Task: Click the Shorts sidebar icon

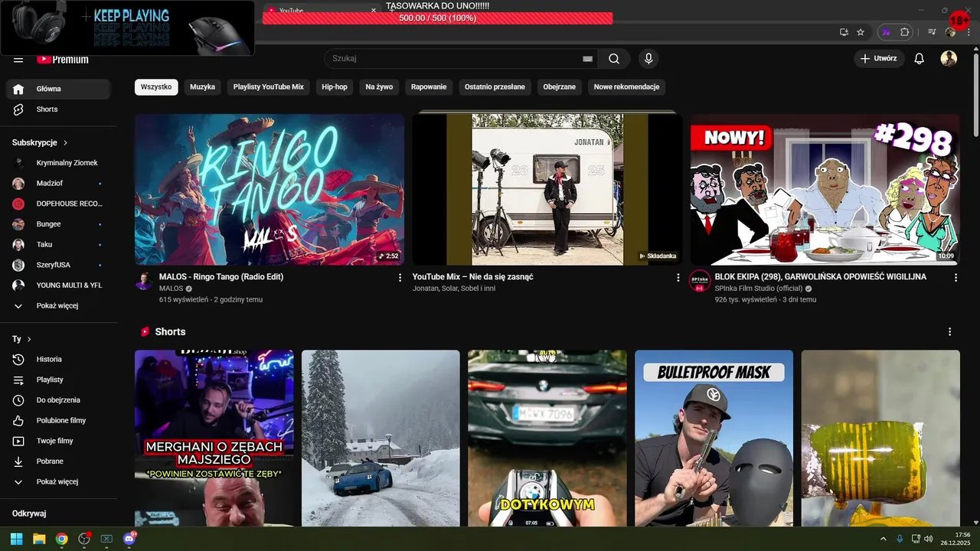Action: (x=18, y=109)
